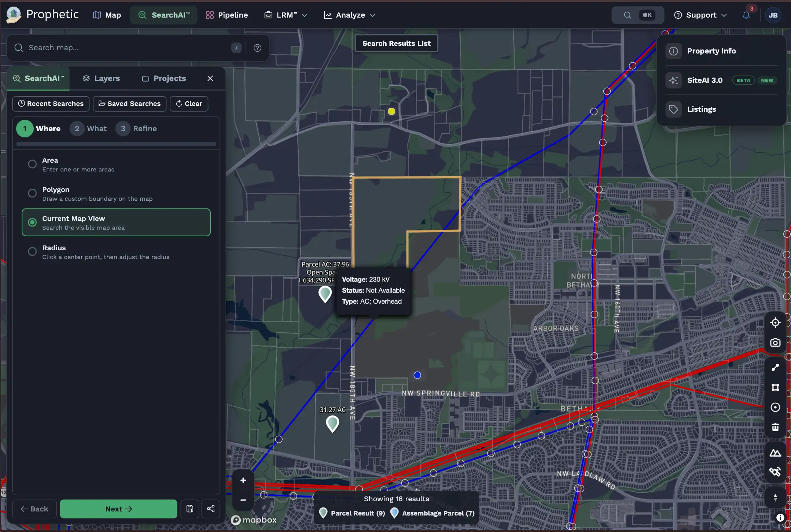Delete drawings with trash icon
The image size is (791, 532).
click(x=775, y=427)
